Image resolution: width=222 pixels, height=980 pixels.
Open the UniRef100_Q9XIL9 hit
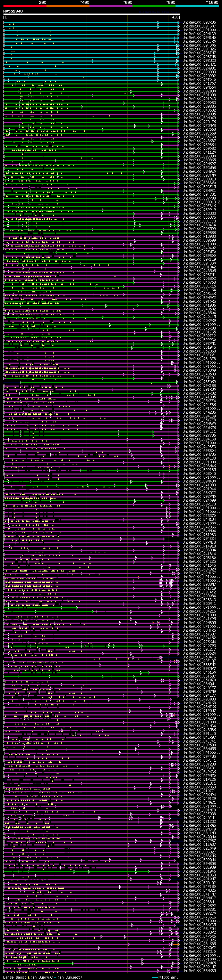[x=199, y=259]
